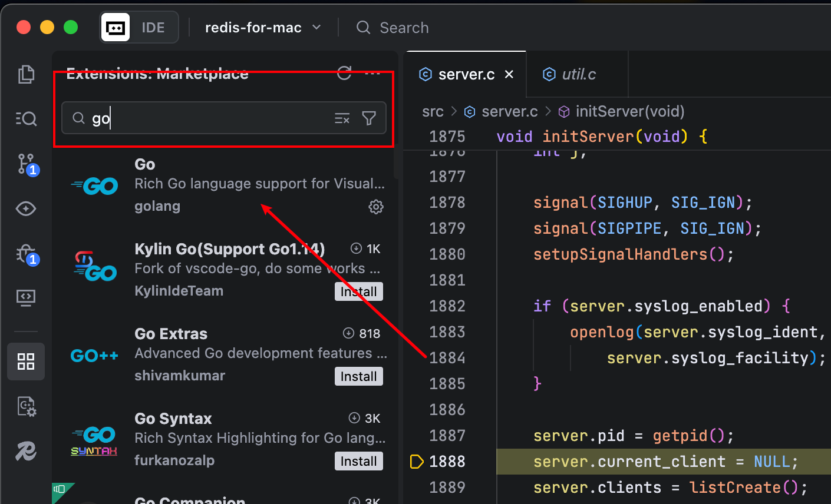
Task: Click the IDE mode button
Action: [x=153, y=28]
